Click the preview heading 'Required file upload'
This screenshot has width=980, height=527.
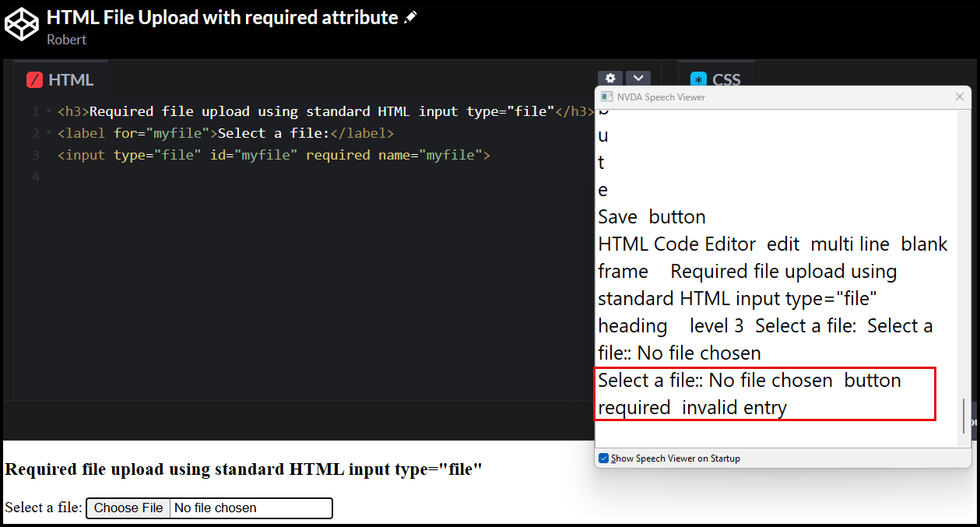click(244, 469)
